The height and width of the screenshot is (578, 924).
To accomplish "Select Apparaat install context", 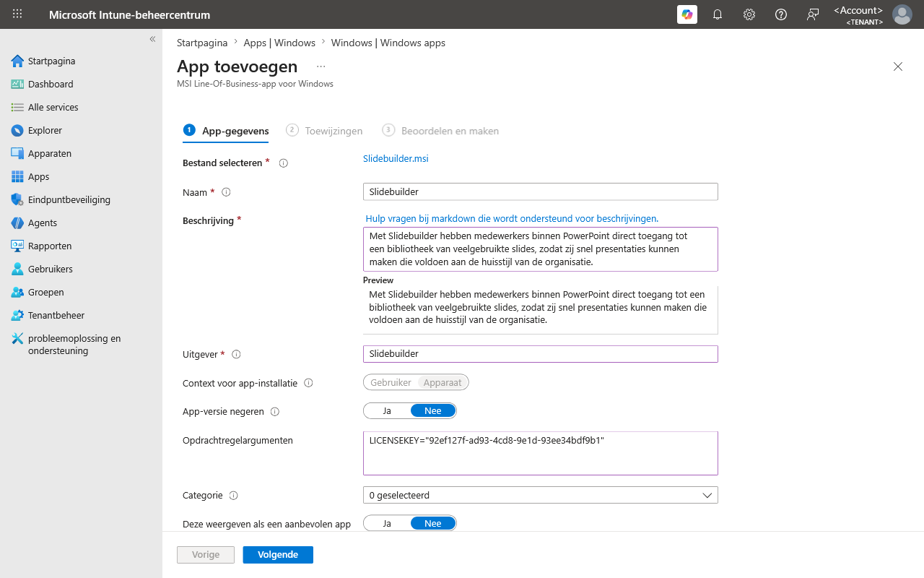I will [443, 382].
